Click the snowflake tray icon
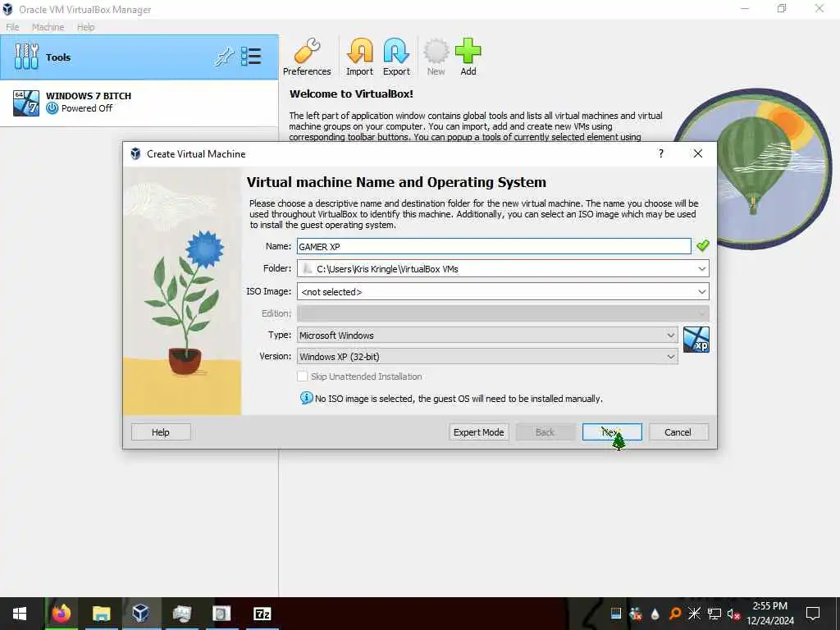Image resolution: width=840 pixels, height=630 pixels. click(x=694, y=614)
